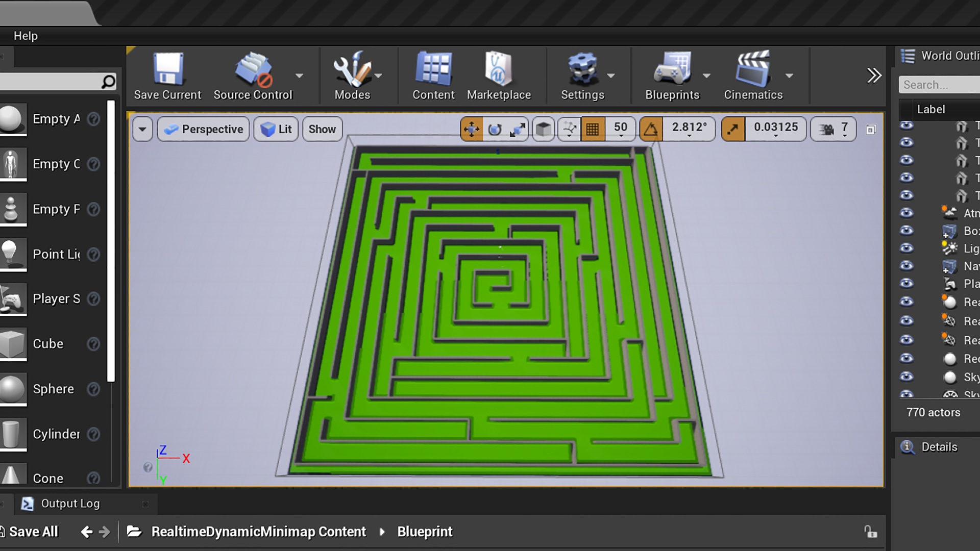This screenshot has width=980, height=551.
Task: Open the Help menu
Action: point(26,36)
